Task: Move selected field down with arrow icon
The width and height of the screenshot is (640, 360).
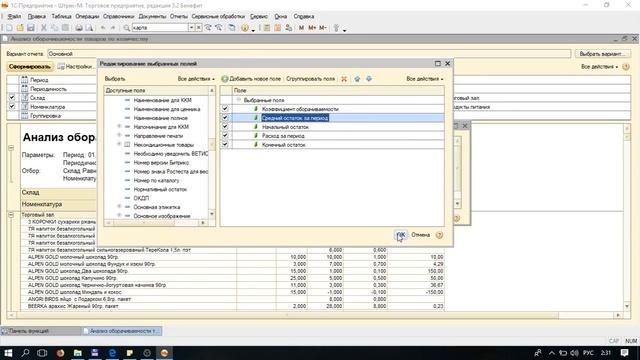Action: click(x=369, y=79)
